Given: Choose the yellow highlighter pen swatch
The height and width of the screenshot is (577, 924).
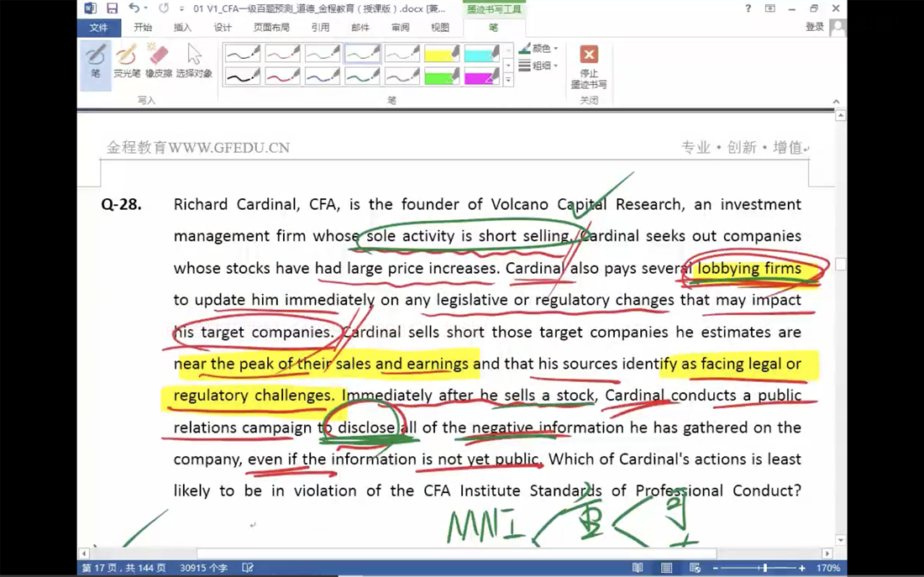Looking at the screenshot, I should [x=442, y=55].
